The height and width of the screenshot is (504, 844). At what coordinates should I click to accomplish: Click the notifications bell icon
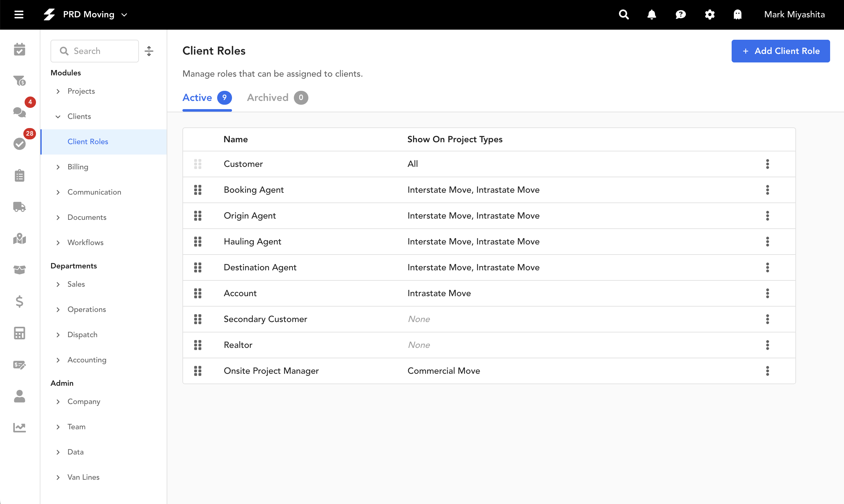tap(651, 15)
